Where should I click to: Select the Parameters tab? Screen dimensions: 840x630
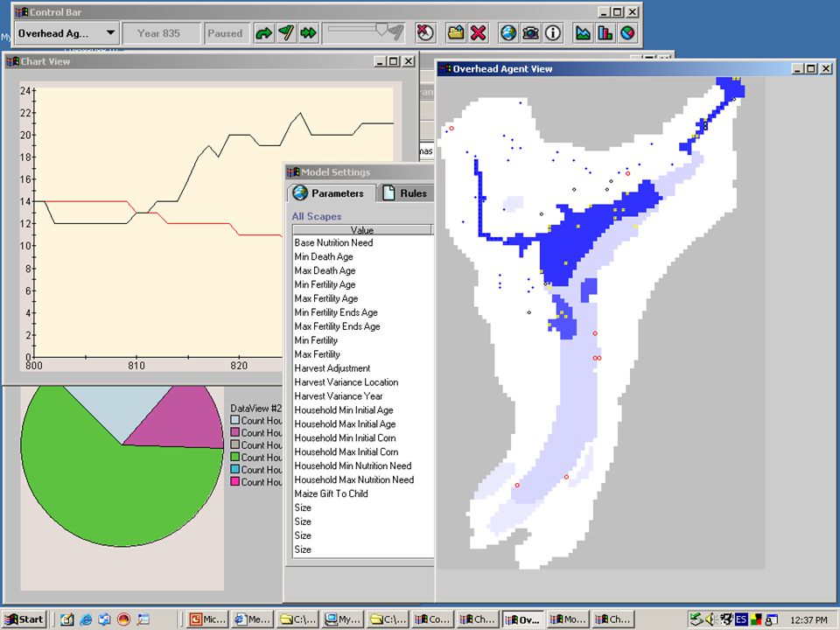coord(329,192)
